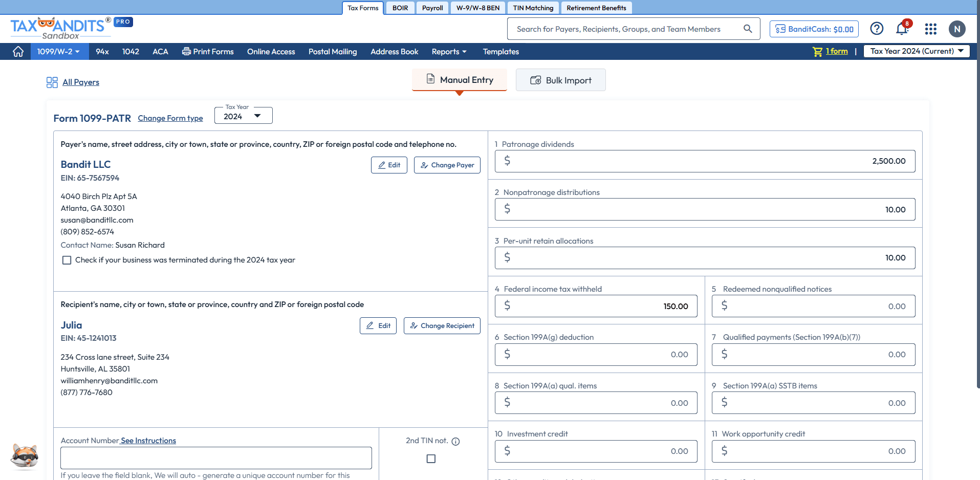Expand the Reports menu
Image resolution: width=980 pixels, height=480 pixels.
point(449,51)
